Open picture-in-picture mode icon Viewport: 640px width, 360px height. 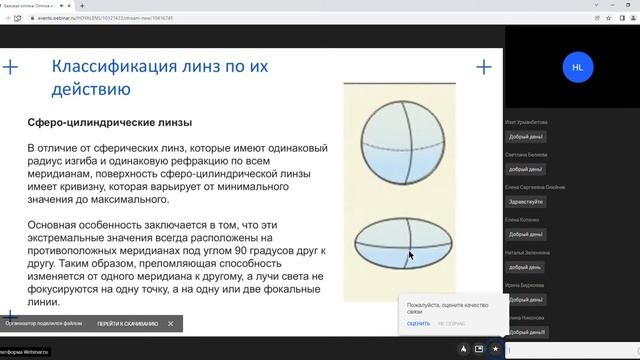pos(479,349)
